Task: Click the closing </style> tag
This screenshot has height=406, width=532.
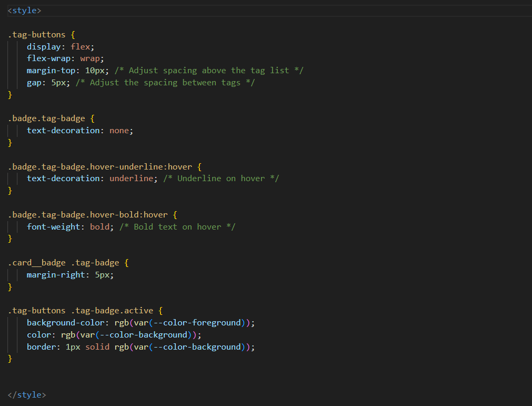Action: click(x=27, y=394)
